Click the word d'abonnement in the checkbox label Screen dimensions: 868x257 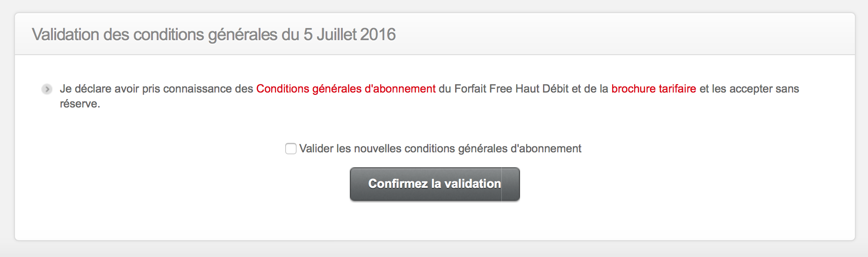[546, 149]
